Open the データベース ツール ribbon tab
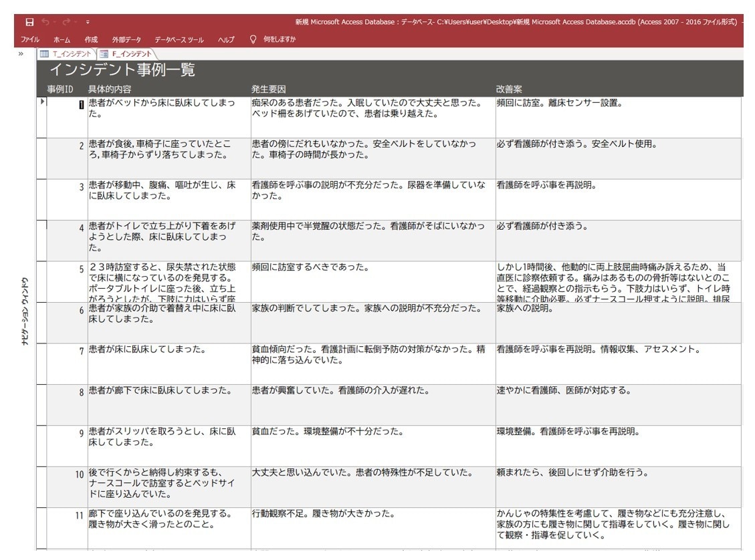The width and height of the screenshot is (755, 560). pyautogui.click(x=179, y=39)
